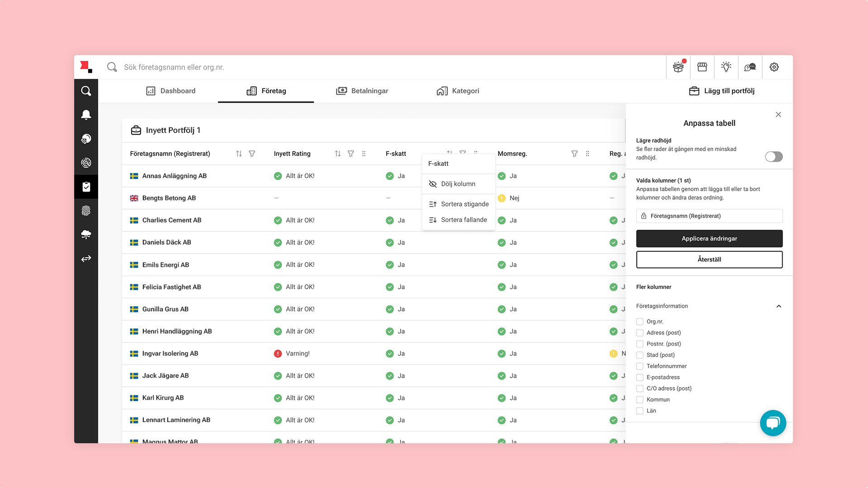Check the E-postadress checkbox
The height and width of the screenshot is (488, 868).
(x=640, y=377)
